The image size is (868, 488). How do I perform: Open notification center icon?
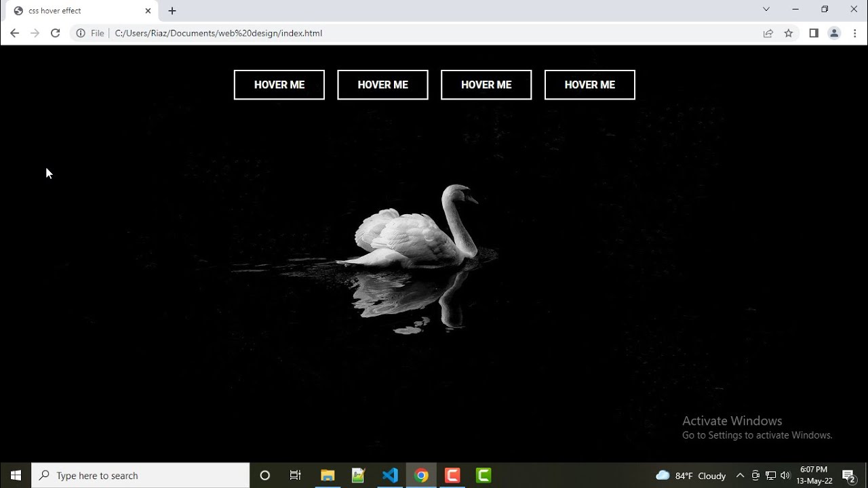click(848, 476)
